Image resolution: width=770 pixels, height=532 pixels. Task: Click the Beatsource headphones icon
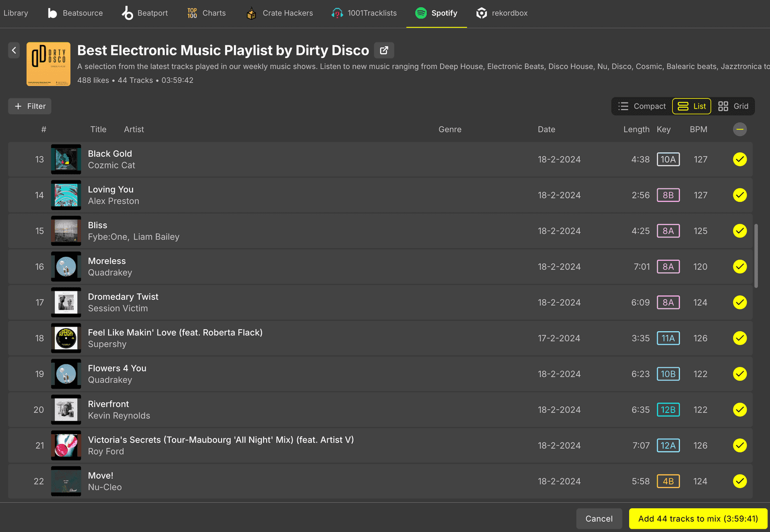coord(52,13)
